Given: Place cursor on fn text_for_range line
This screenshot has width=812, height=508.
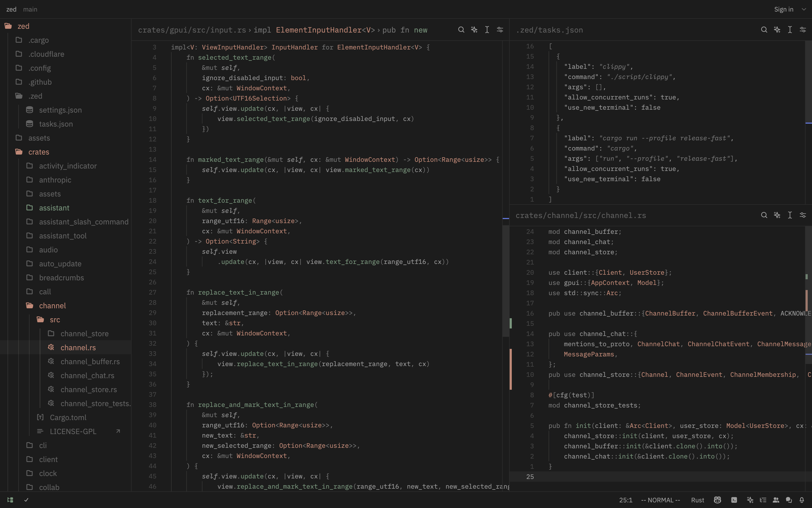Looking at the screenshot, I should pyautogui.click(x=222, y=201).
